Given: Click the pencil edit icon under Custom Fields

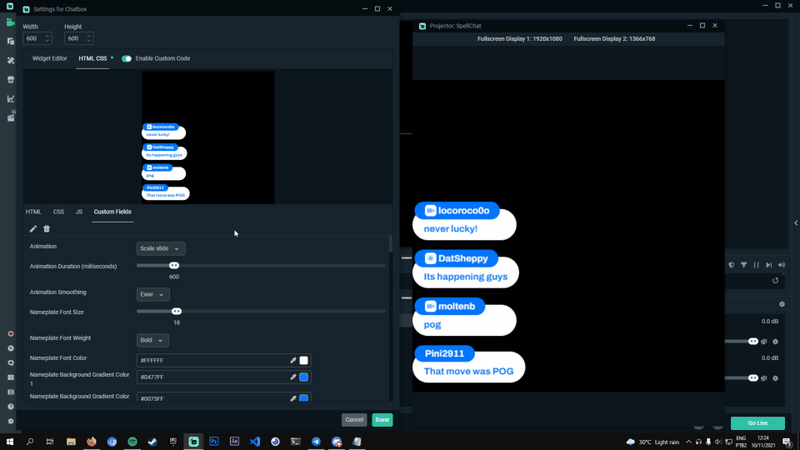Looking at the screenshot, I should pos(33,229).
